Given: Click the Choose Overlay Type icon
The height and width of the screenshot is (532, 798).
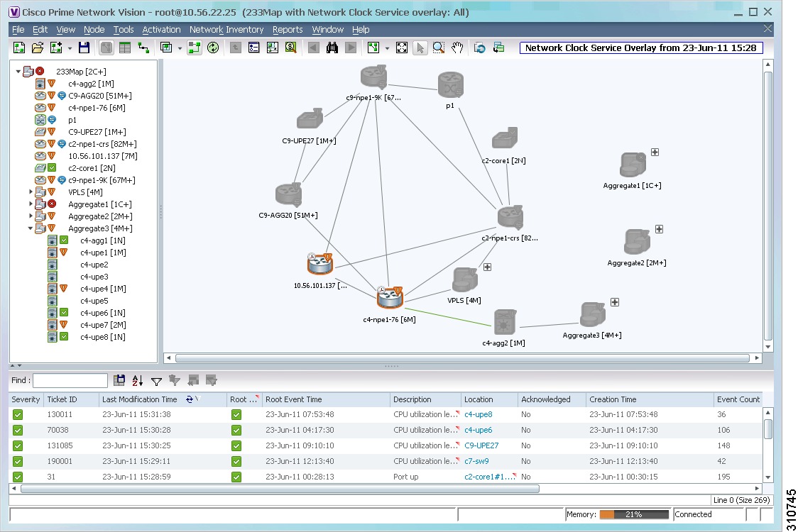Looking at the screenshot, I should [166, 48].
